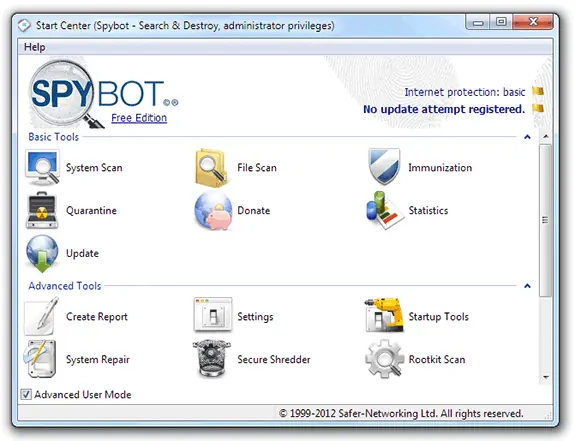This screenshot has height=441, width=575.
Task: Click the Donate piggy bank icon
Action: click(213, 211)
